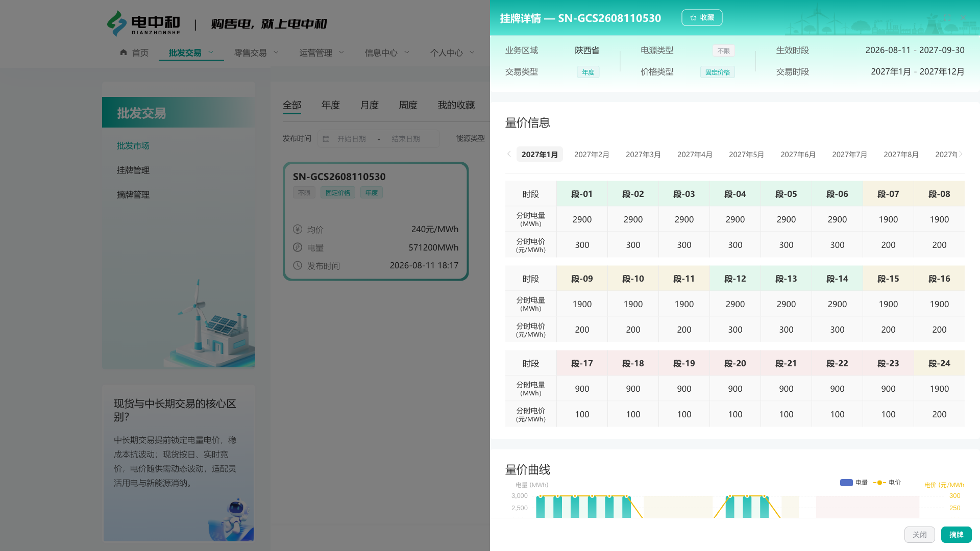This screenshot has height=551, width=980.
Task: Expand the 零售交易 menu
Action: pyautogui.click(x=256, y=53)
